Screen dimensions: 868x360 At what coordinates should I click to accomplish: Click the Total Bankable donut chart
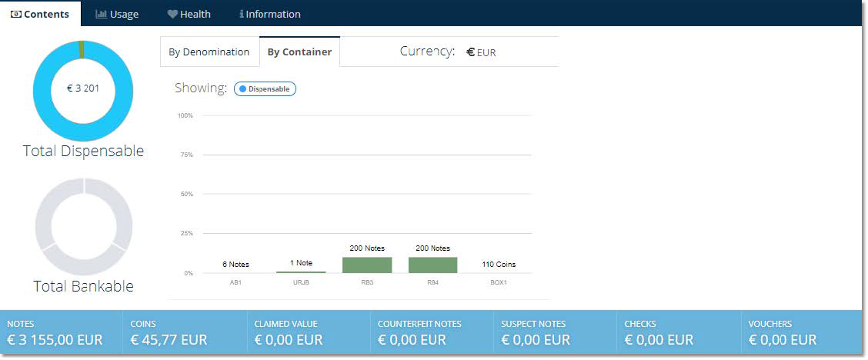tap(83, 225)
